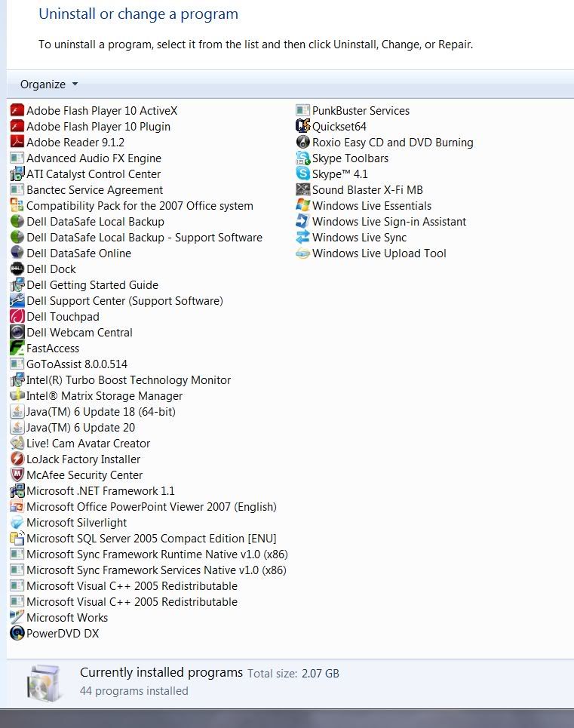574x728 pixels.
Task: Select the Dell Support Center icon
Action: pyautogui.click(x=17, y=301)
